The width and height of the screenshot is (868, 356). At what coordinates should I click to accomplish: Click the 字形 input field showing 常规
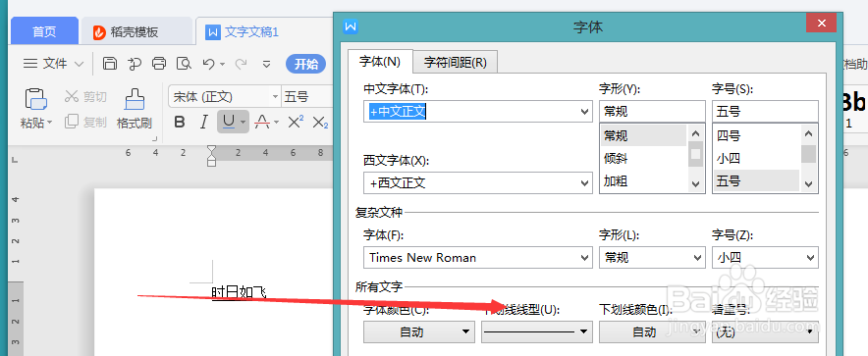point(652,112)
